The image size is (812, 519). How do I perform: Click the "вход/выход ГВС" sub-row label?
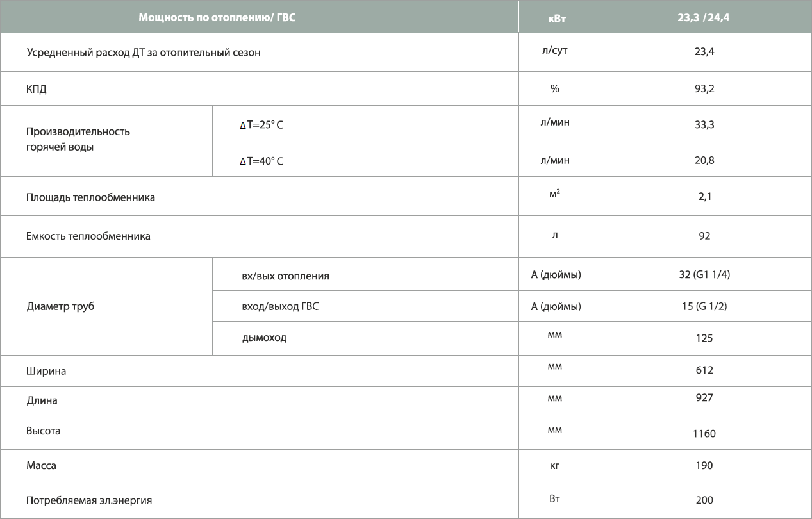[280, 306]
